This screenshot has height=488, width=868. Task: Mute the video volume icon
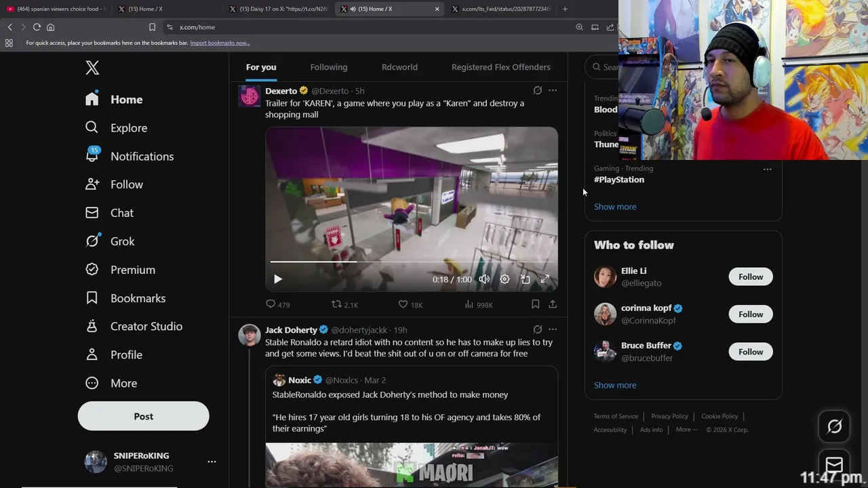[x=484, y=279]
